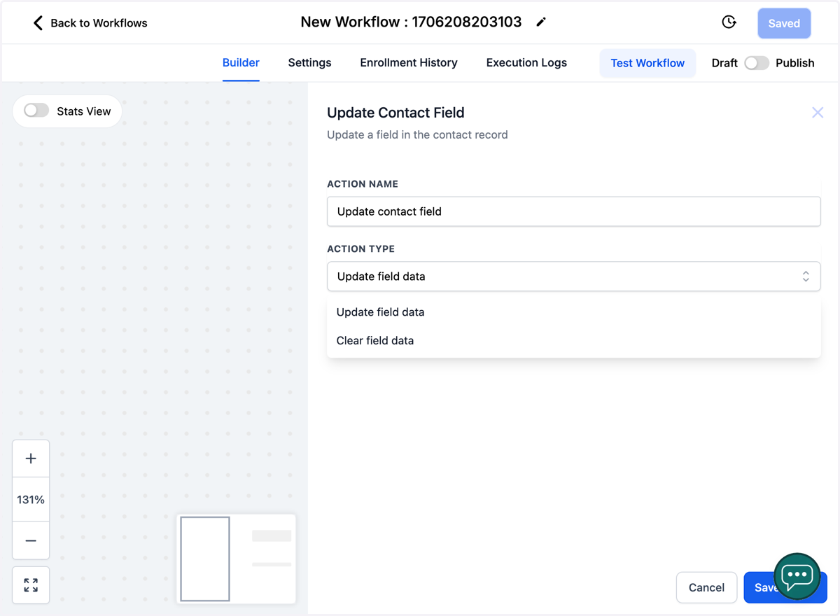Click the Publish label

[x=795, y=63]
